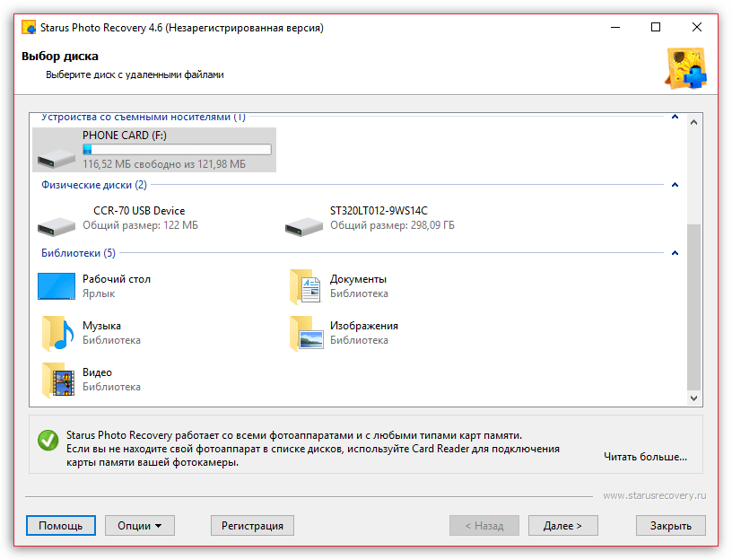Open the Читать больше link
This screenshot has width=732, height=560.
click(645, 457)
